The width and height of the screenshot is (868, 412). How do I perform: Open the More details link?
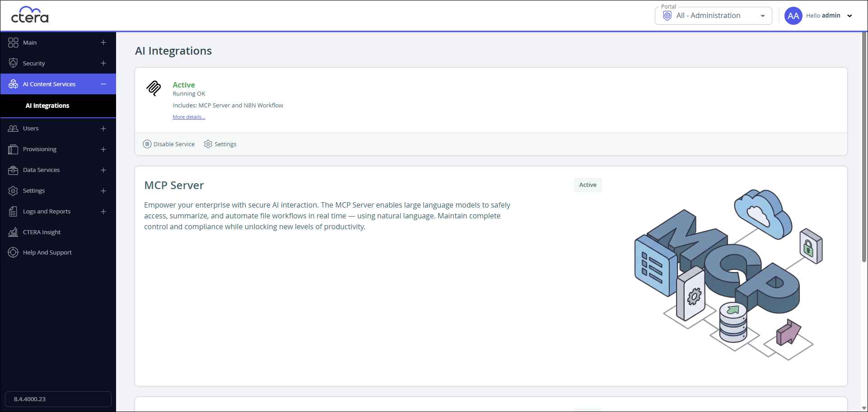click(189, 117)
